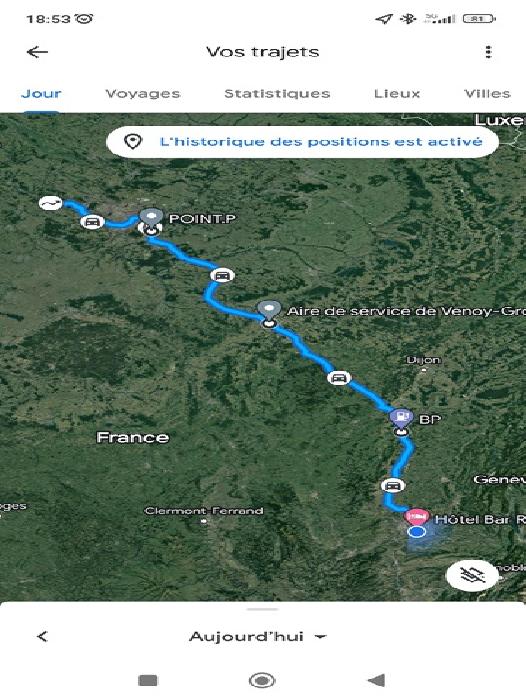This screenshot has height=700, width=526.
Task: Switch to the Voyages tab
Action: (x=142, y=94)
